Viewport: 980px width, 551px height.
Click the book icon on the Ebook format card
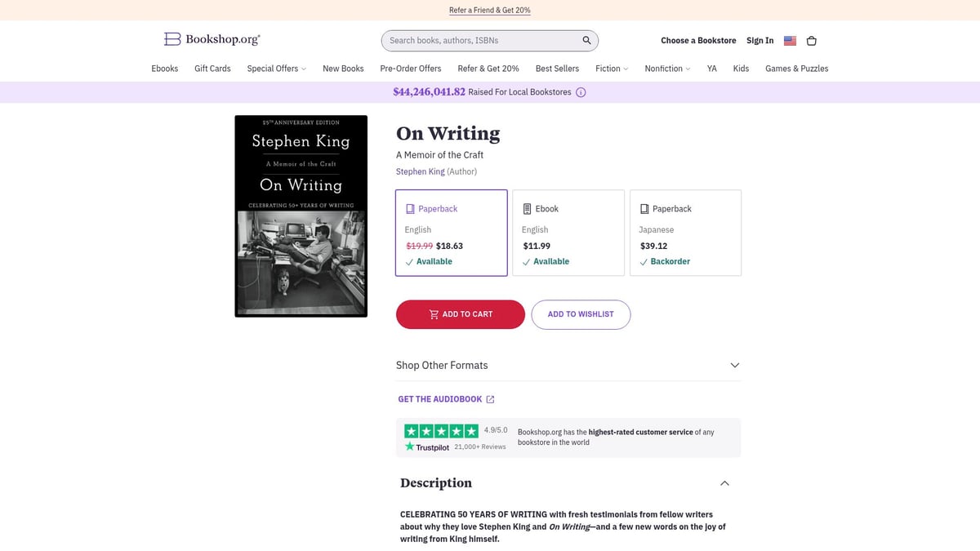[526, 208]
